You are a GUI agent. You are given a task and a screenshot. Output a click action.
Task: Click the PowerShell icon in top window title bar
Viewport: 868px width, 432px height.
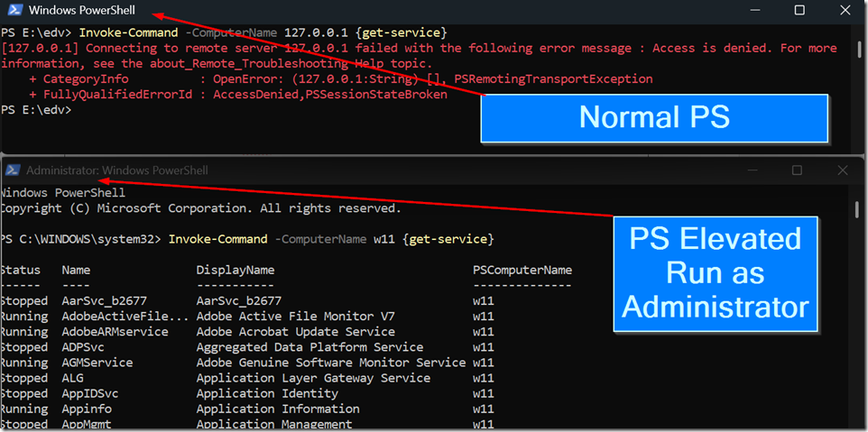[x=14, y=10]
